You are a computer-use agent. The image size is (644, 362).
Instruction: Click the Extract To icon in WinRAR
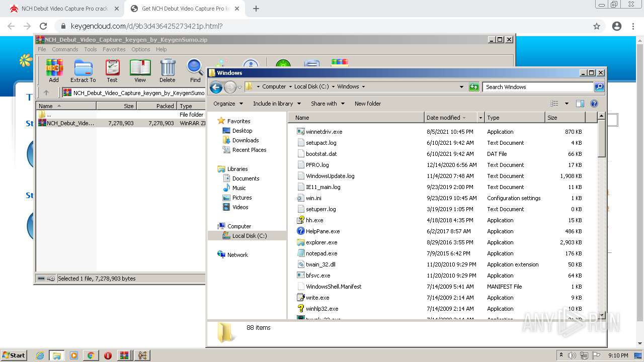[x=83, y=71]
